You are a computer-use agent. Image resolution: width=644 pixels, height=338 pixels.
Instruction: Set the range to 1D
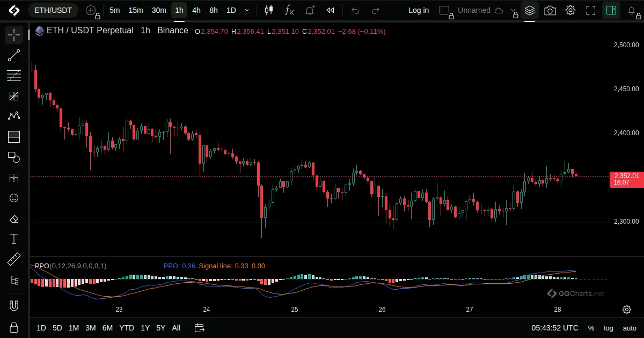tap(41, 328)
